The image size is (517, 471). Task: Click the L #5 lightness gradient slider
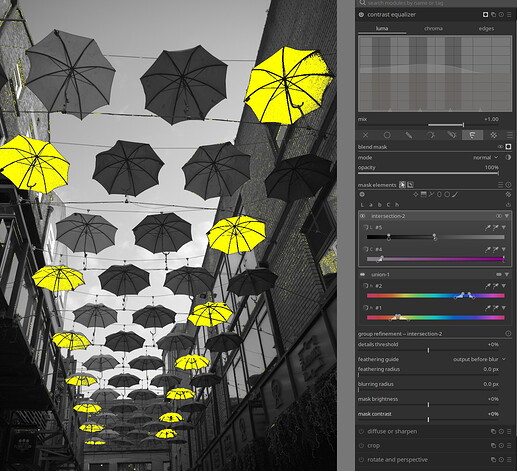[436, 237]
